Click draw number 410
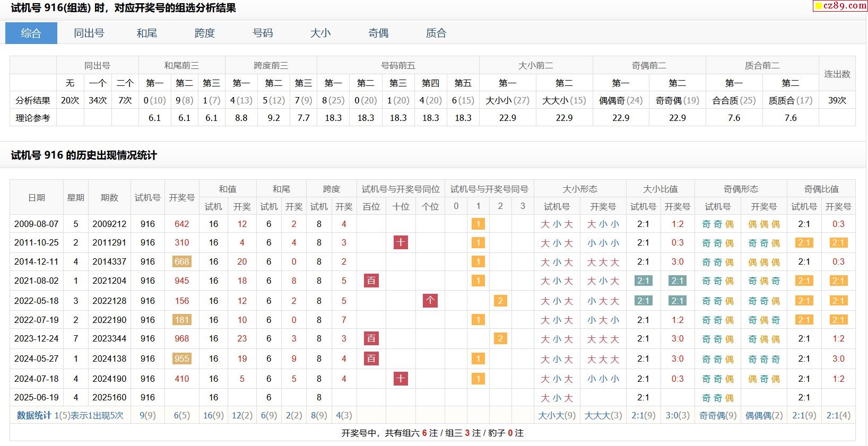 pyautogui.click(x=181, y=379)
